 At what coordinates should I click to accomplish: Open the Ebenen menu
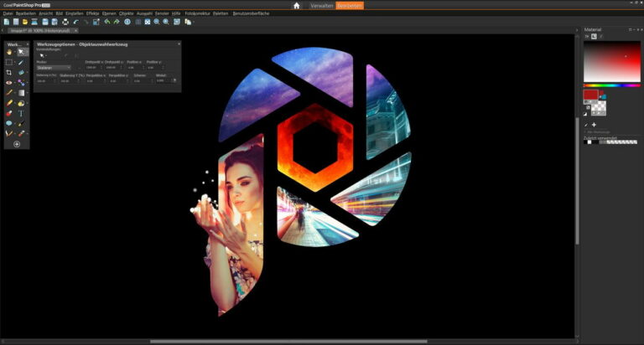pyautogui.click(x=109, y=13)
